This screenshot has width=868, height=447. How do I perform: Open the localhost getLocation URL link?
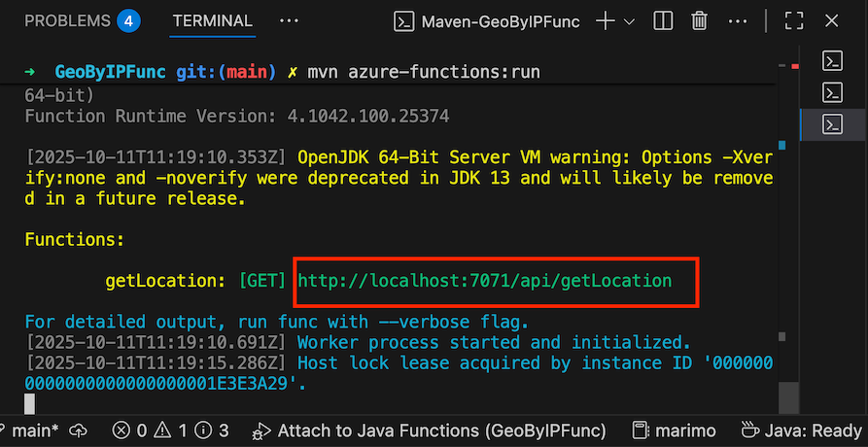tap(484, 281)
